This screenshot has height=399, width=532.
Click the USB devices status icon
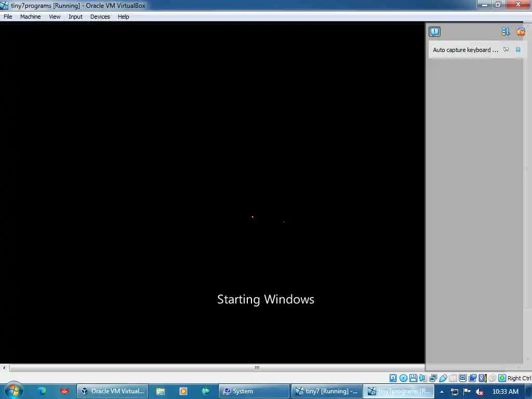point(443,378)
